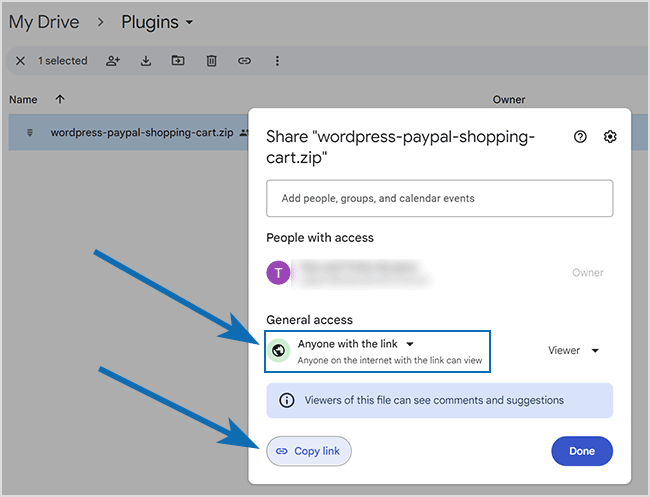Click Viewers of this file can see comments notice

(439, 400)
